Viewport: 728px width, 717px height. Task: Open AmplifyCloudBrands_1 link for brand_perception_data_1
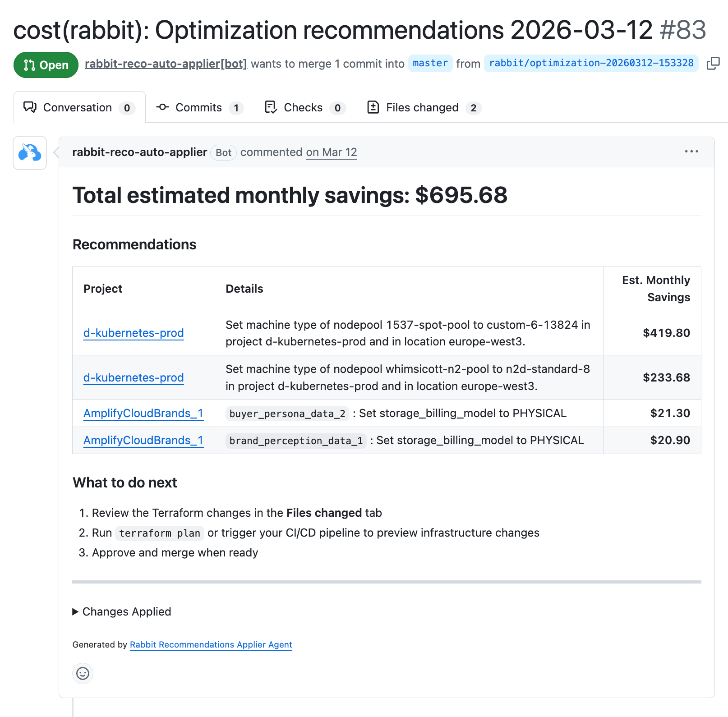tap(143, 441)
